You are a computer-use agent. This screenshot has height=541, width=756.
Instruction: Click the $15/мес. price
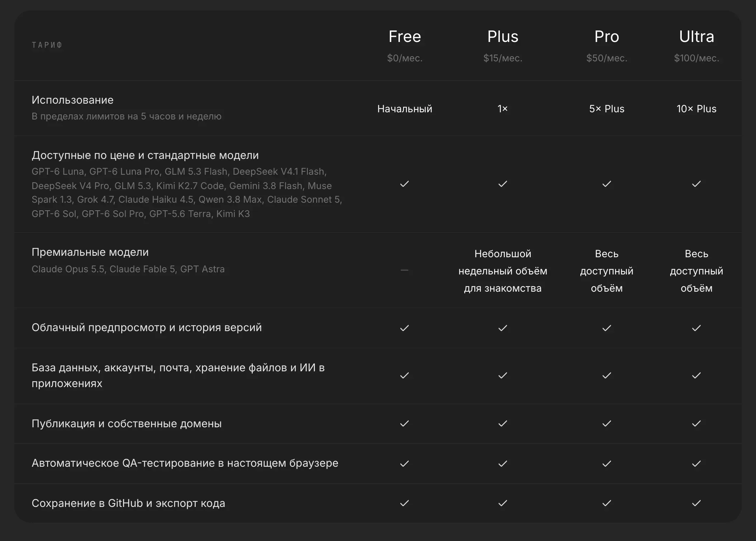tap(503, 58)
